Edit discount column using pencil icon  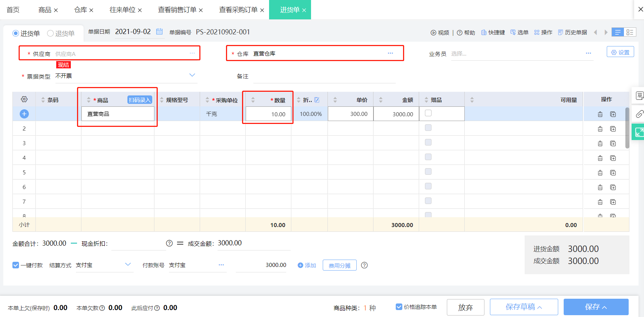(317, 100)
